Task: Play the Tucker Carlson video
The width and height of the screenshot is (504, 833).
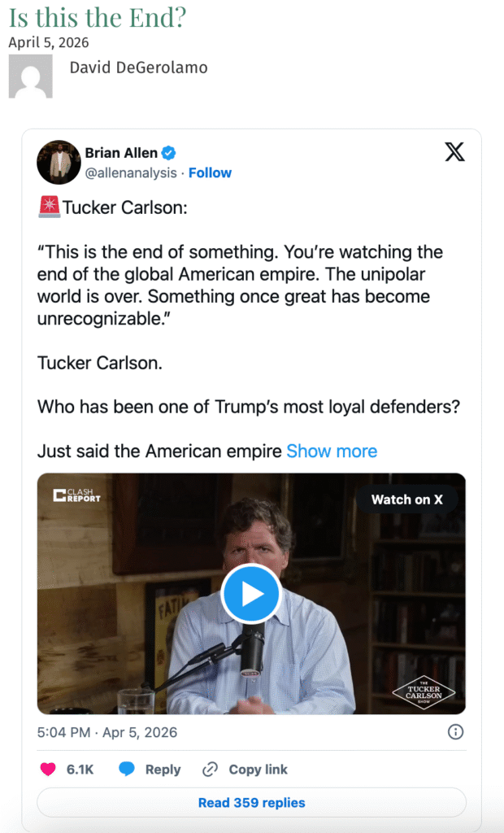Action: pyautogui.click(x=251, y=594)
